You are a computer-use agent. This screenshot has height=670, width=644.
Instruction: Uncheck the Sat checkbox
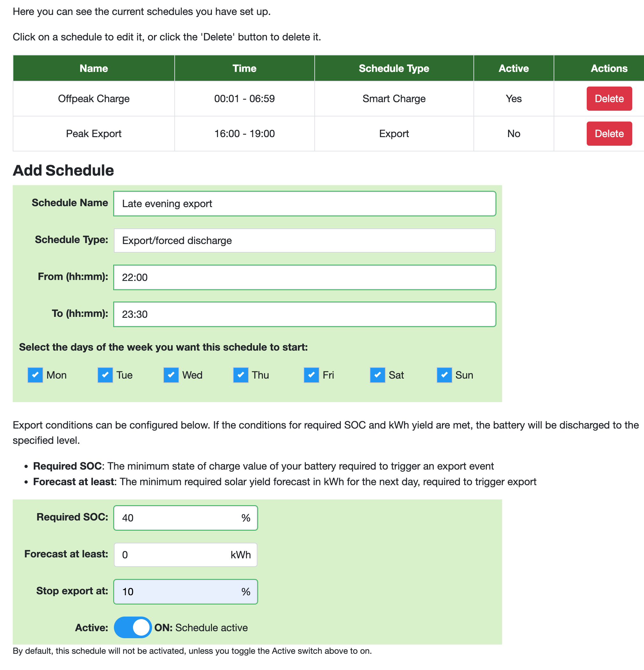[x=377, y=375]
